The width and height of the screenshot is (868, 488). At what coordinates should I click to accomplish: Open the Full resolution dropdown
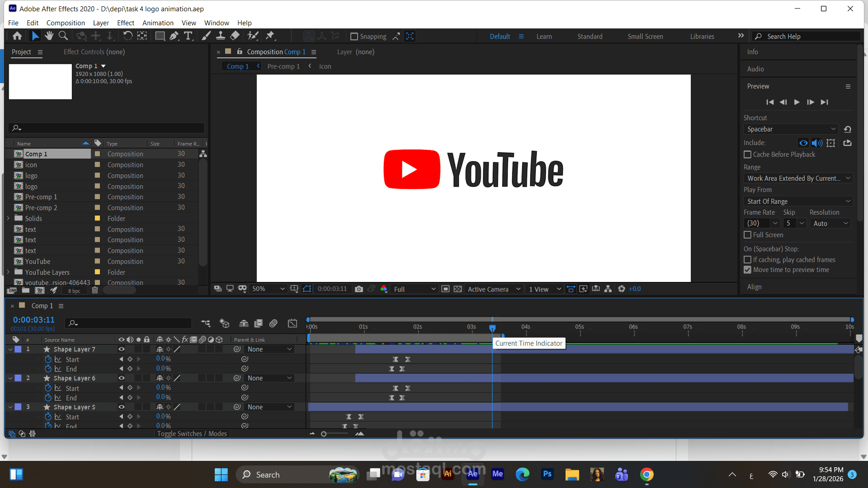tap(415, 289)
